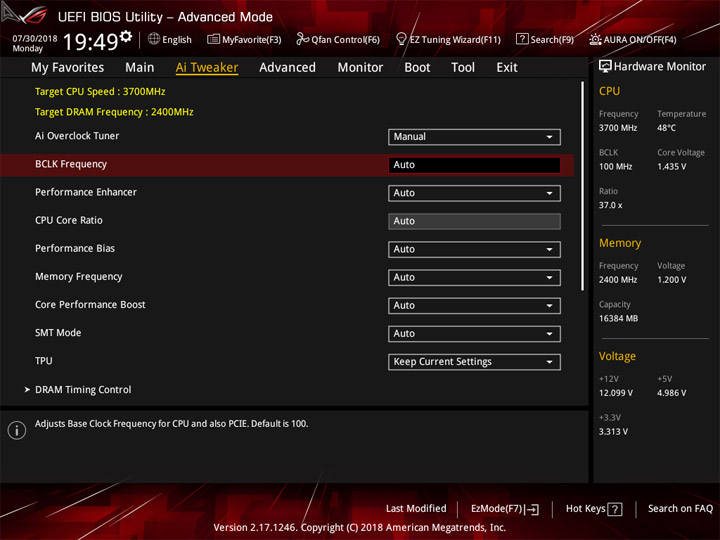Viewport: 720px width, 540px height.
Task: Click the EZ Tuning Wizard lightbulb icon
Action: point(401,39)
